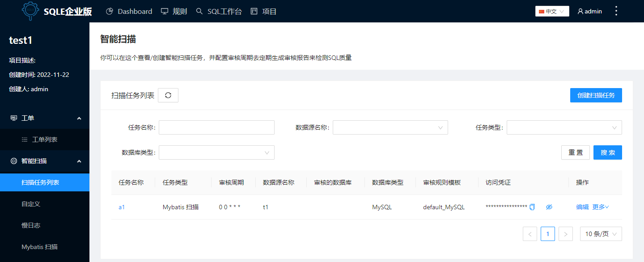Screen dimensions: 644x262
Task: Expand the 更多 actions dropdown
Action: (x=601, y=207)
